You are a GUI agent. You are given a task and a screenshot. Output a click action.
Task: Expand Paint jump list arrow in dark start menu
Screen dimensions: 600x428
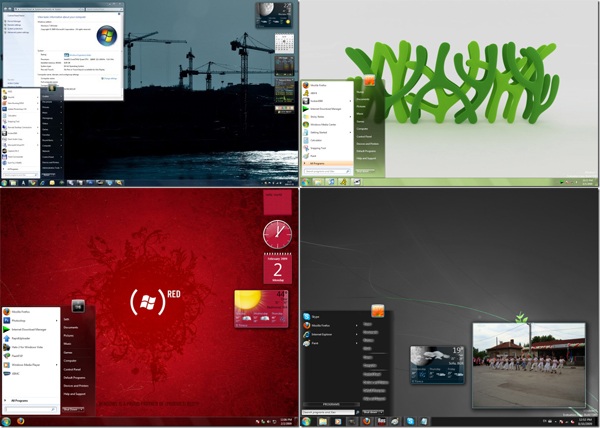click(x=356, y=343)
